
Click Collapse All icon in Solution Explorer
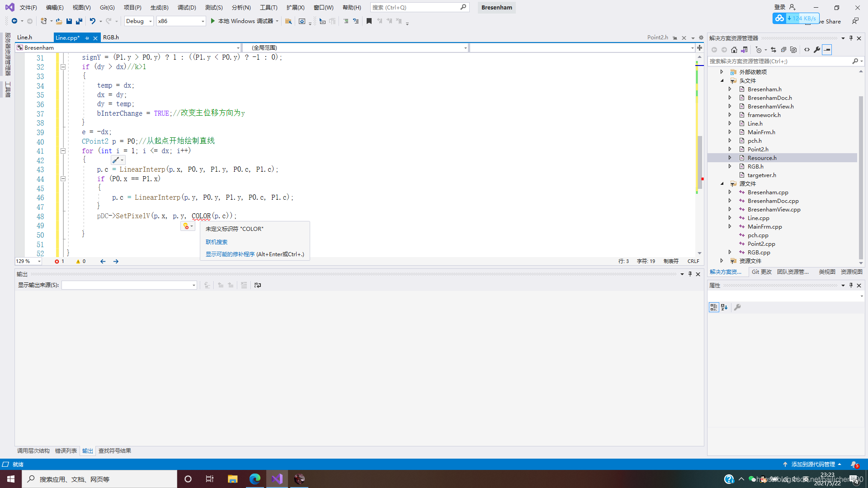pos(783,50)
